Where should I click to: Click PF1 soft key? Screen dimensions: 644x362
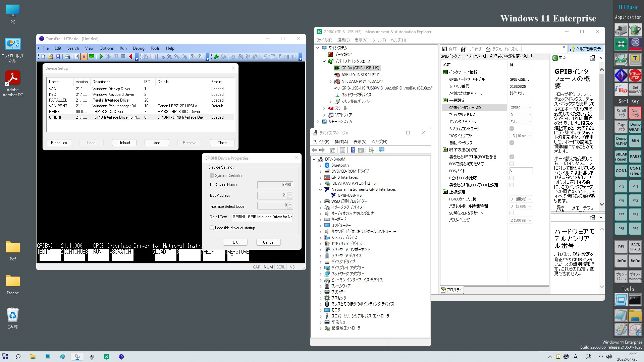[x=635, y=186]
